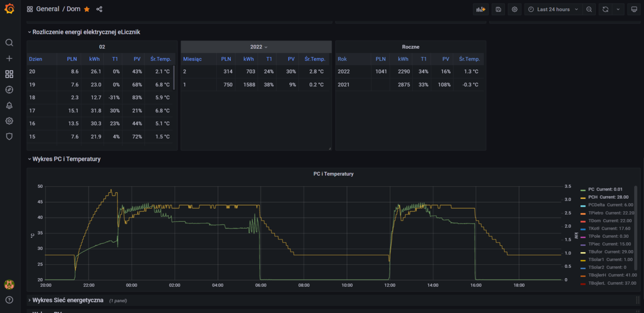Click the share dashboard icon
Image resolution: width=644 pixels, height=313 pixels.
tap(99, 9)
